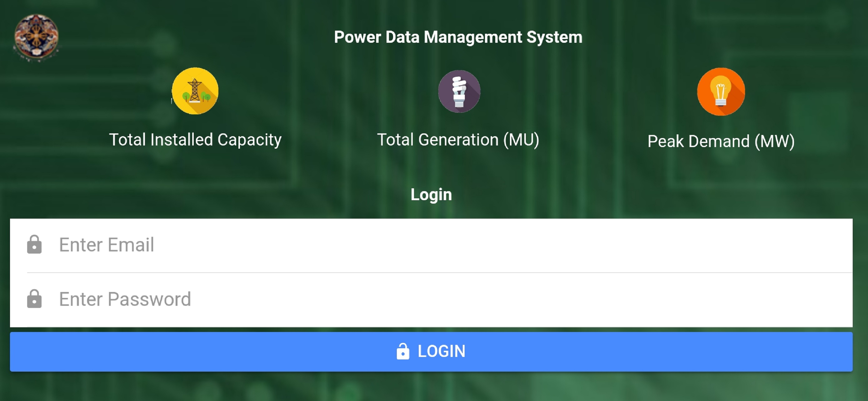Select the Peak Demand (MW) label
868x401 pixels.
point(721,141)
